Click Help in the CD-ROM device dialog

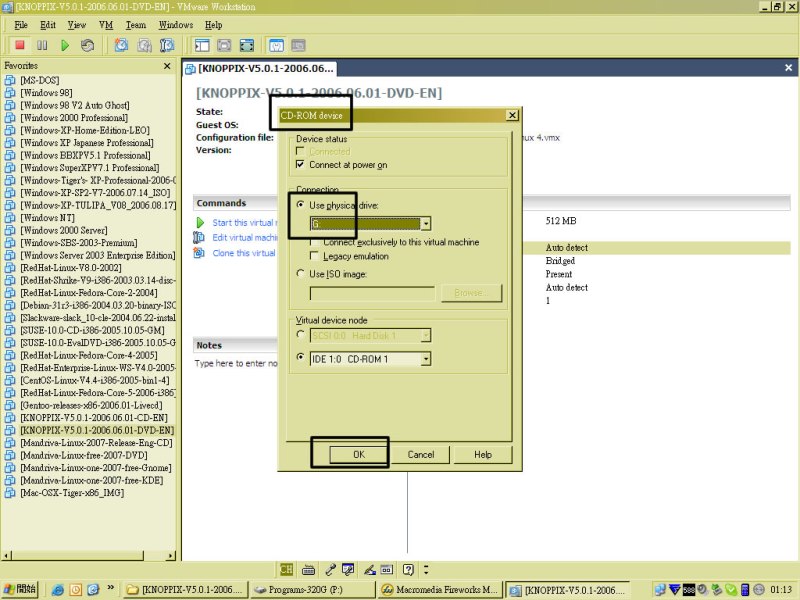click(x=483, y=455)
